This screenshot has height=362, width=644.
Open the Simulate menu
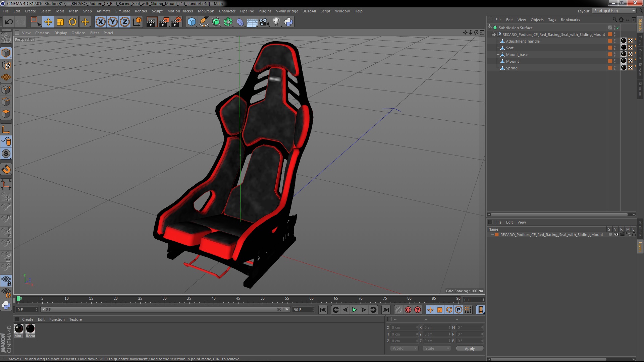click(x=122, y=11)
